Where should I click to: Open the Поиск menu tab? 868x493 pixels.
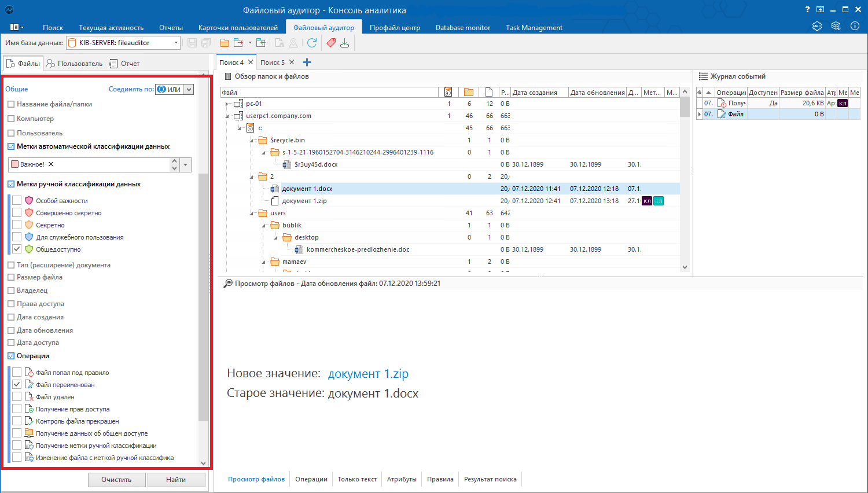(53, 27)
